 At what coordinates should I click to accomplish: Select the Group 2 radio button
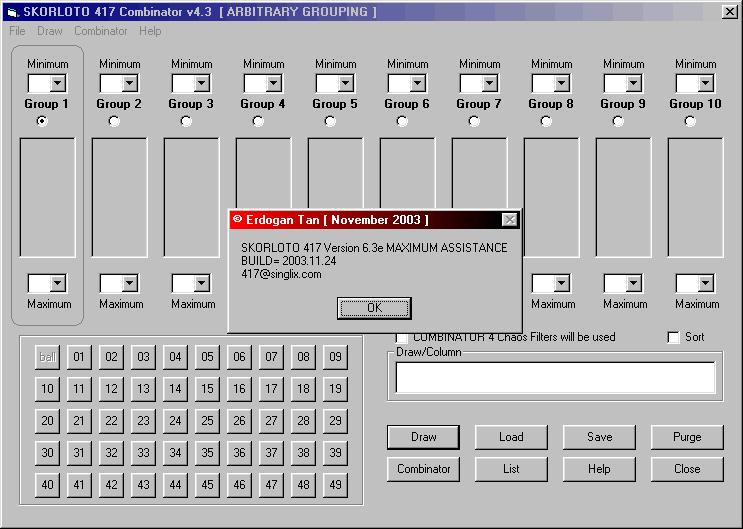coord(114,121)
